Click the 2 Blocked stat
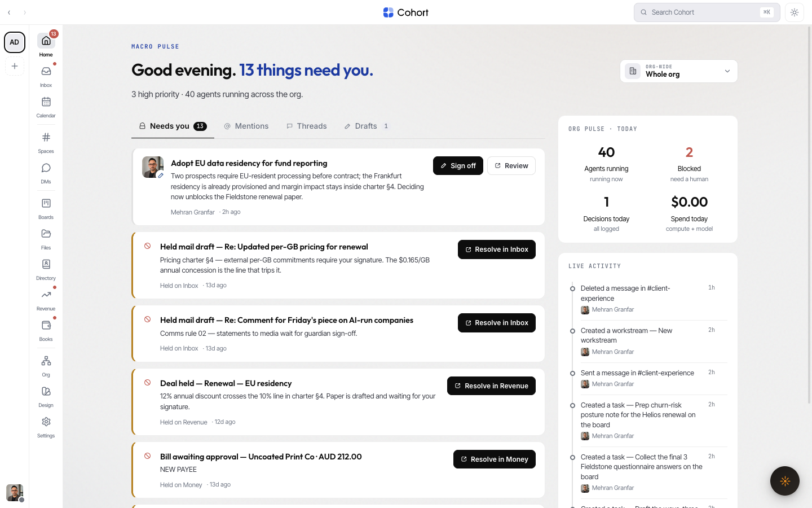This screenshot has width=812, height=508. point(689,164)
